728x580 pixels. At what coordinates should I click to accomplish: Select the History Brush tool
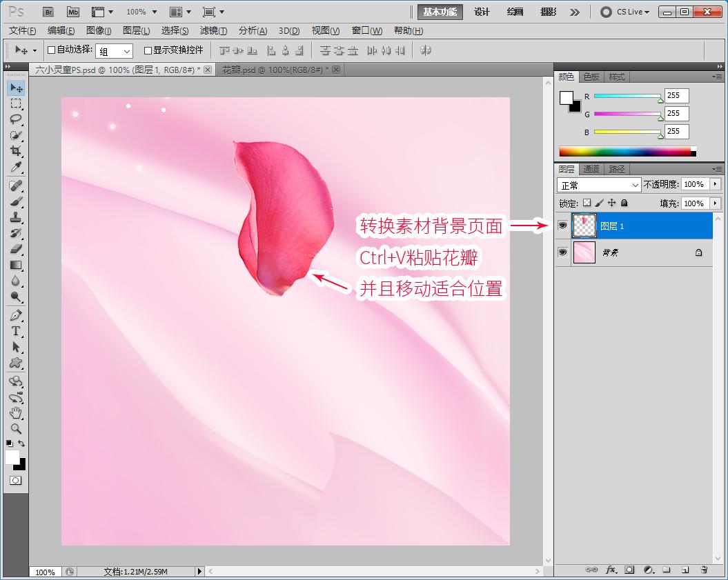pos(17,233)
